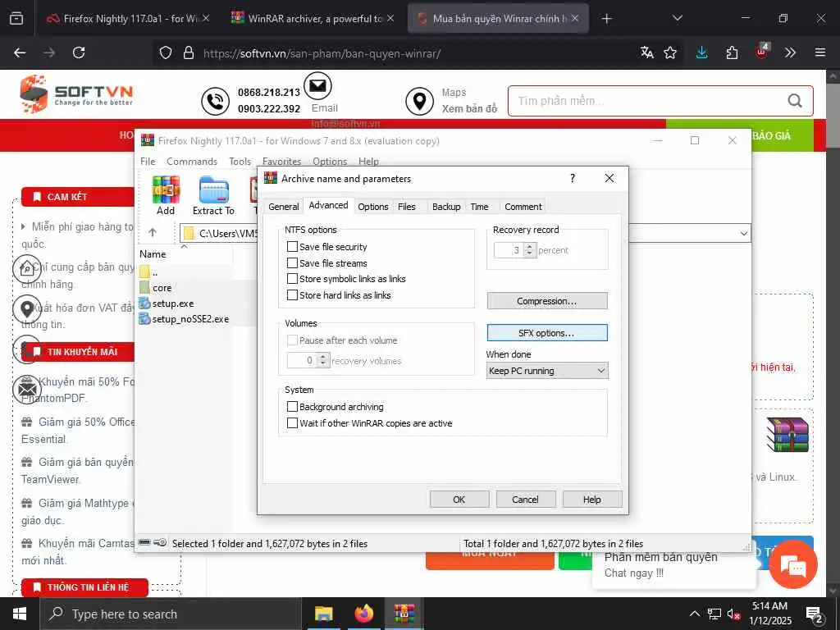Select setup_noSSE2.exe in the file list
This screenshot has width=840, height=630.
tap(190, 319)
